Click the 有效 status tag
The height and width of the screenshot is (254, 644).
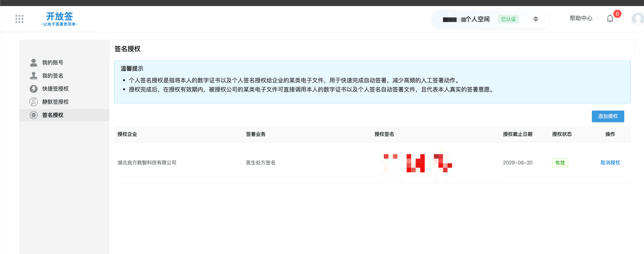[560, 163]
